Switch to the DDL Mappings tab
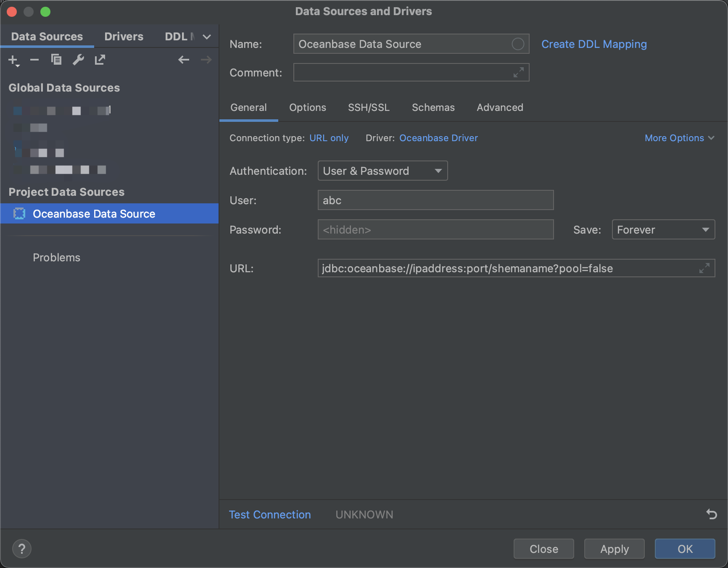 [179, 37]
